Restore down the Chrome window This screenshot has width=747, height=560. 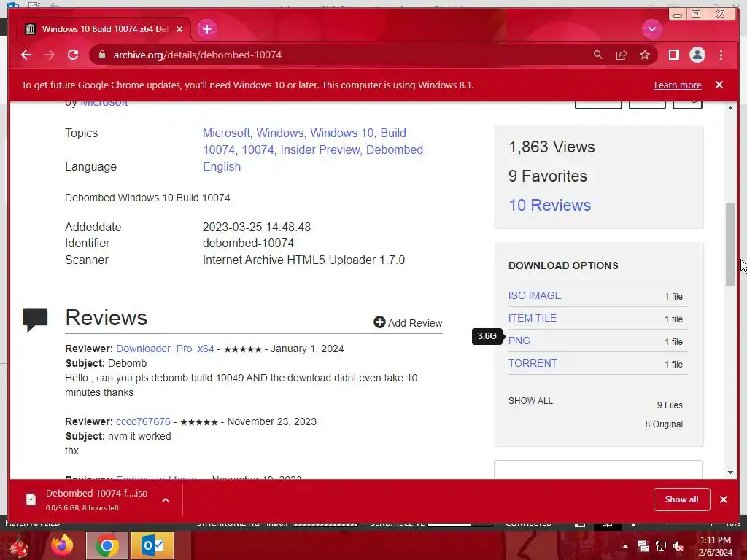click(x=696, y=15)
